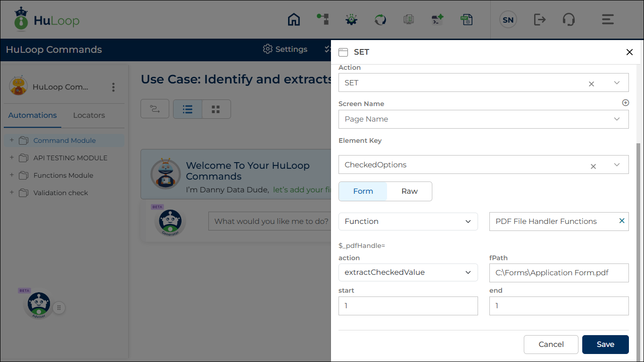Select the Automations tab

click(x=33, y=115)
